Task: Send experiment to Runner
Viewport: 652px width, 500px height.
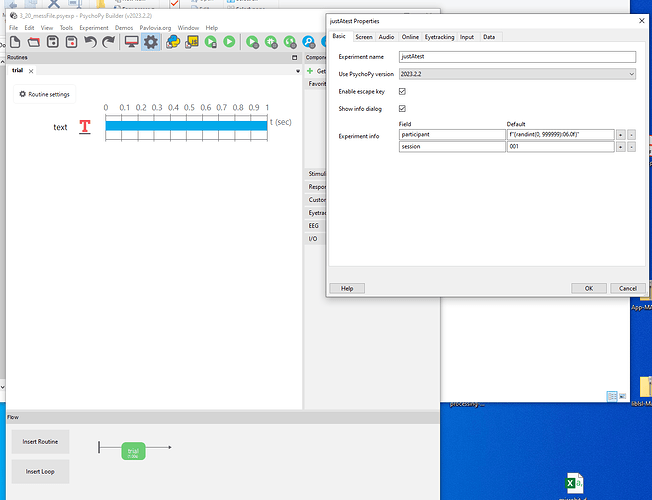Action: (x=210, y=42)
